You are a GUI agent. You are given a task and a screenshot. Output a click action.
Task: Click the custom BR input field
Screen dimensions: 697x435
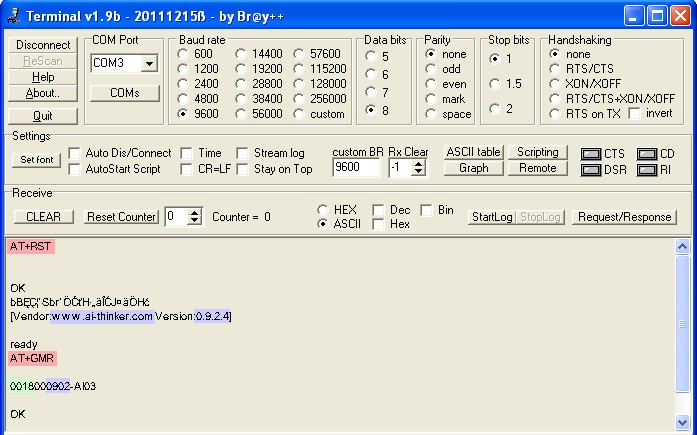[x=355, y=168]
